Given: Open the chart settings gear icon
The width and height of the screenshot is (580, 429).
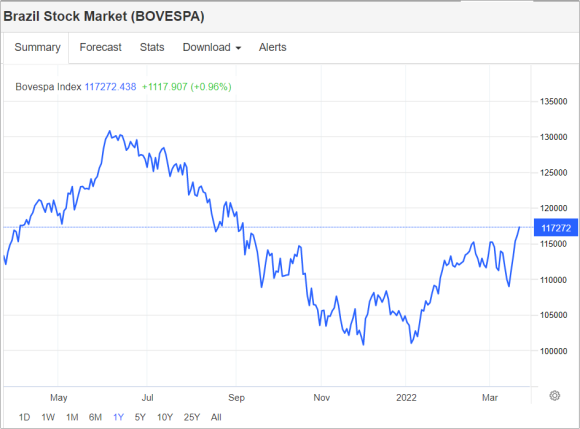Looking at the screenshot, I should (x=554, y=396).
